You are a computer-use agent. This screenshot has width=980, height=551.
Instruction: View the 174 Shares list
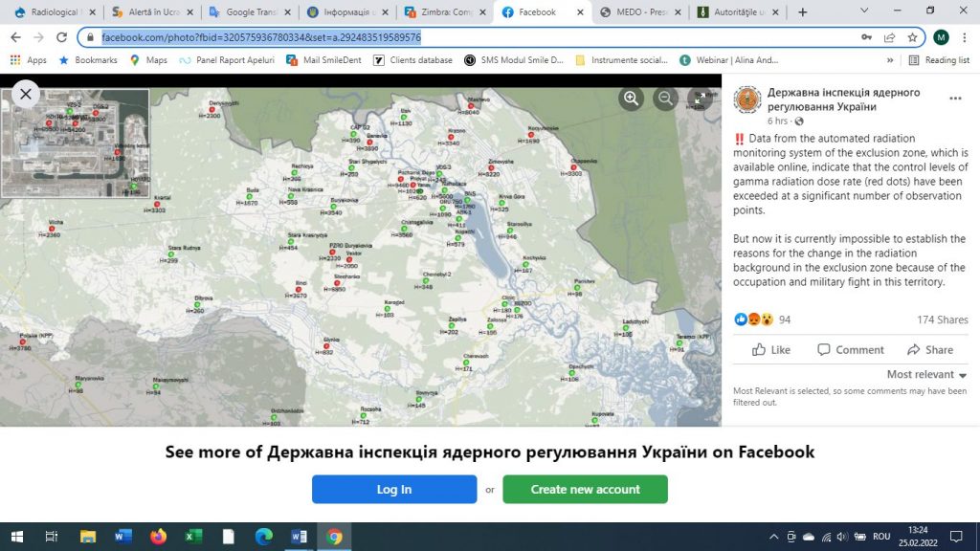943,320
